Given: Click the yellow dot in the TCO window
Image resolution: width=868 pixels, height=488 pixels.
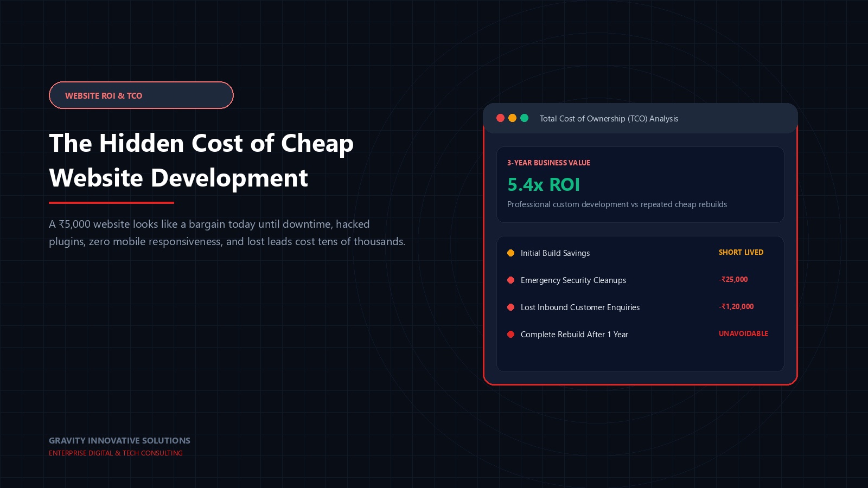Looking at the screenshot, I should (x=512, y=118).
